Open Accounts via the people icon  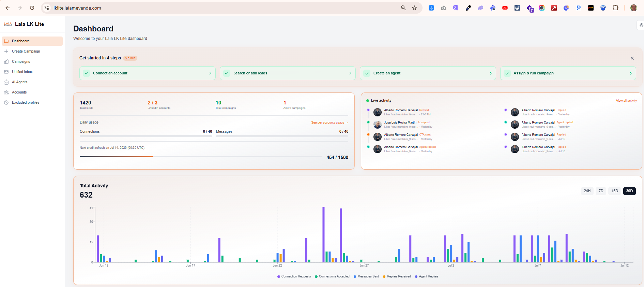tap(6, 92)
